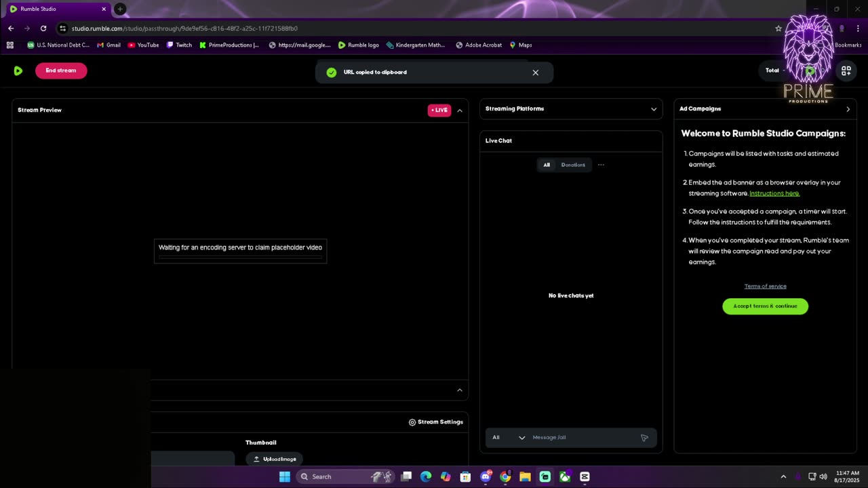This screenshot has width=868, height=488.
Task: Expand the Ad Campaigns arrow
Action: coord(848,109)
